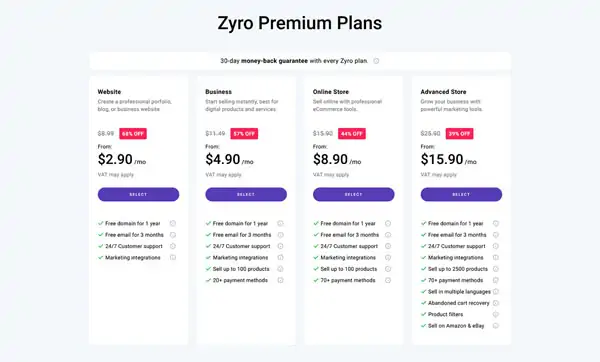Click the info icon next to money-back guarantee
Screen dimensions: 600x362
click(x=376, y=61)
